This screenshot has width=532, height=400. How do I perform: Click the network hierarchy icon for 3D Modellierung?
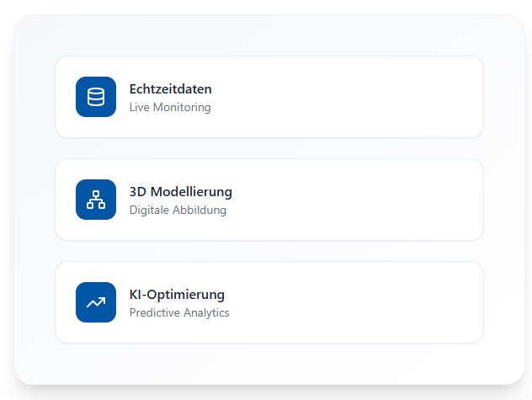96,200
